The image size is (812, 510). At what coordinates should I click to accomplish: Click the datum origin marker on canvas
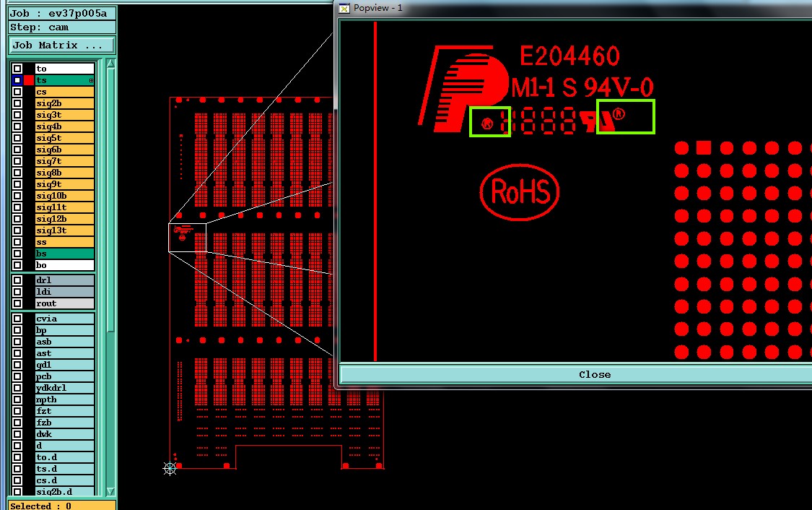tap(170, 469)
